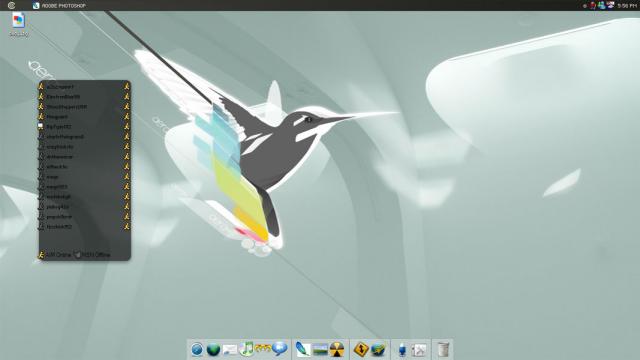Open the blue compass browser icon in dock
This screenshot has height=360, width=640.
[x=197, y=349]
